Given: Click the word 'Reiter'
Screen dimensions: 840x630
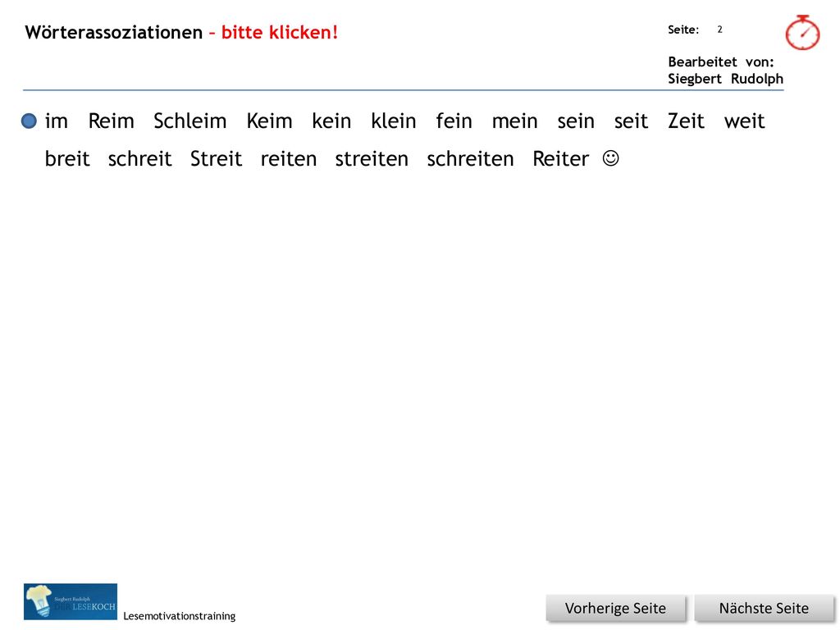Looking at the screenshot, I should coord(561,158).
